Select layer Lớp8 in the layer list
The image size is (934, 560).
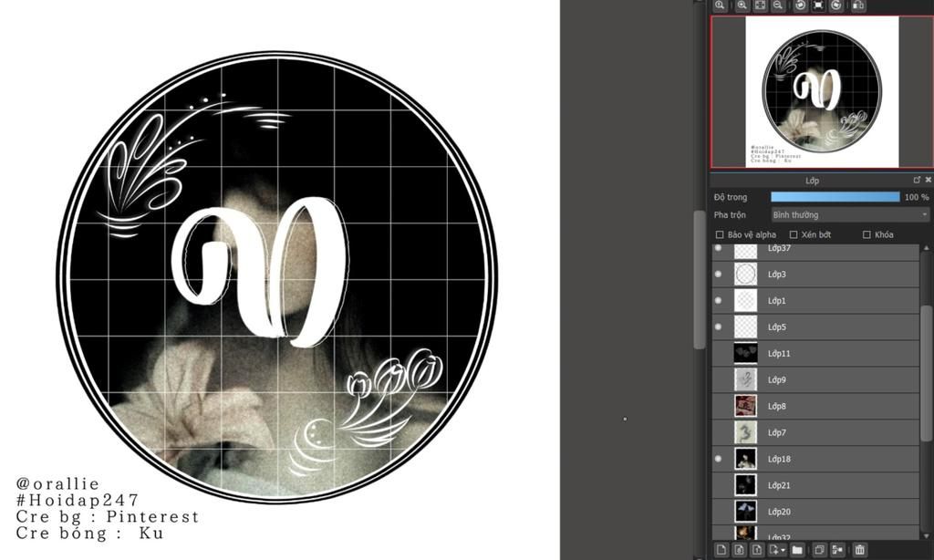pos(816,406)
